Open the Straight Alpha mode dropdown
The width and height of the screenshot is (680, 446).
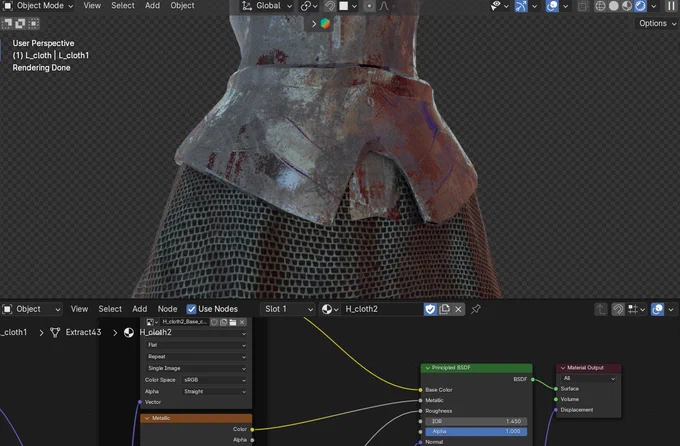[x=214, y=392]
